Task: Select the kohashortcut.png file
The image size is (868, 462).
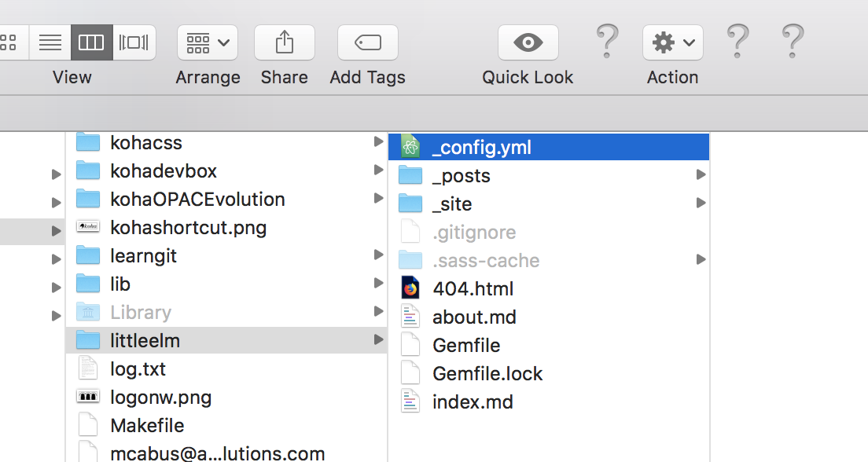Action: coord(189,227)
